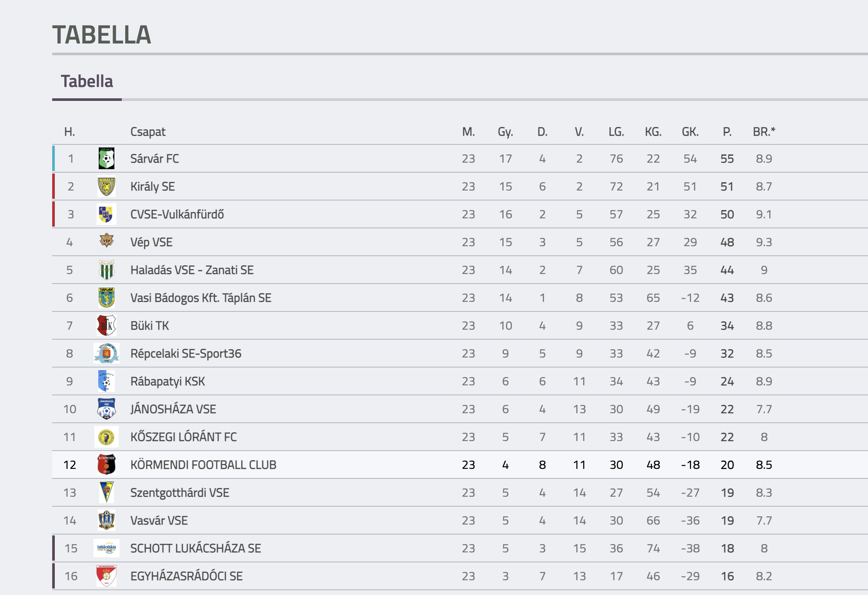Click the BR.* column header
The width and height of the screenshot is (868, 595).
click(764, 132)
